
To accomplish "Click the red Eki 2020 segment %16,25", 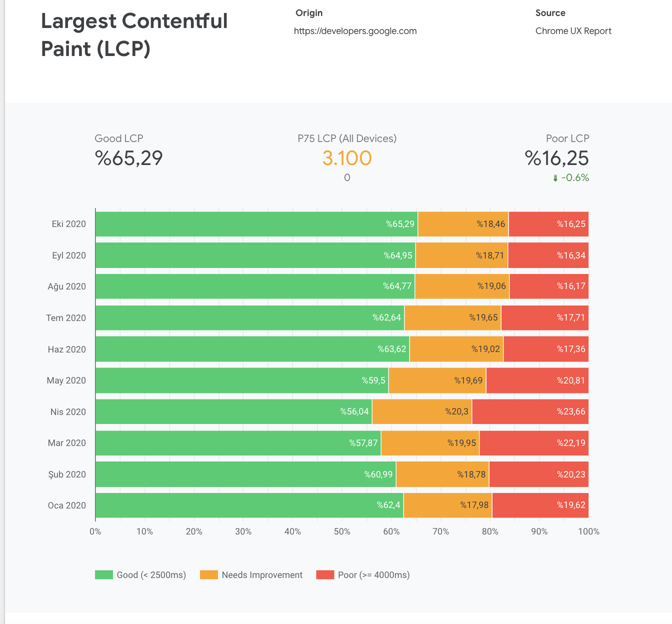I will pos(548,224).
